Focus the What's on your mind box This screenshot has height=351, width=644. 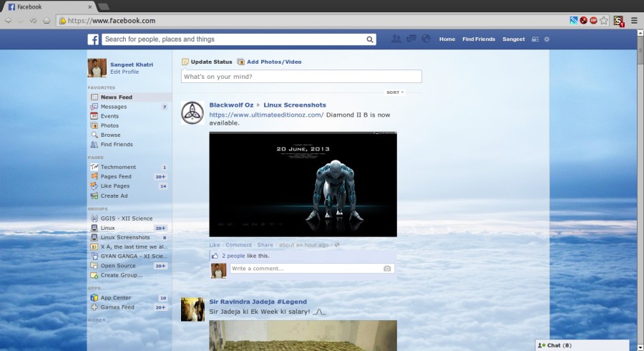[301, 77]
